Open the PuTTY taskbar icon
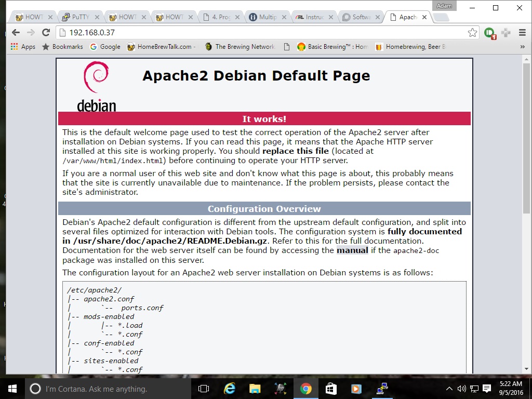 click(x=382, y=389)
